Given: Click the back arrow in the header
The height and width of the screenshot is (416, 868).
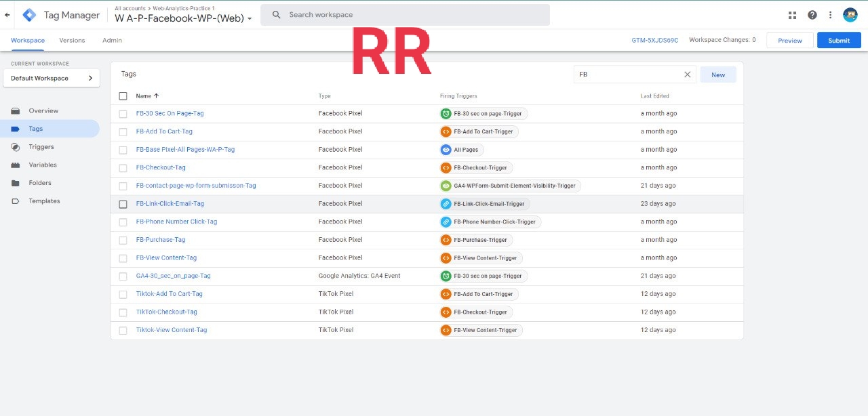Looking at the screenshot, I should [x=7, y=15].
